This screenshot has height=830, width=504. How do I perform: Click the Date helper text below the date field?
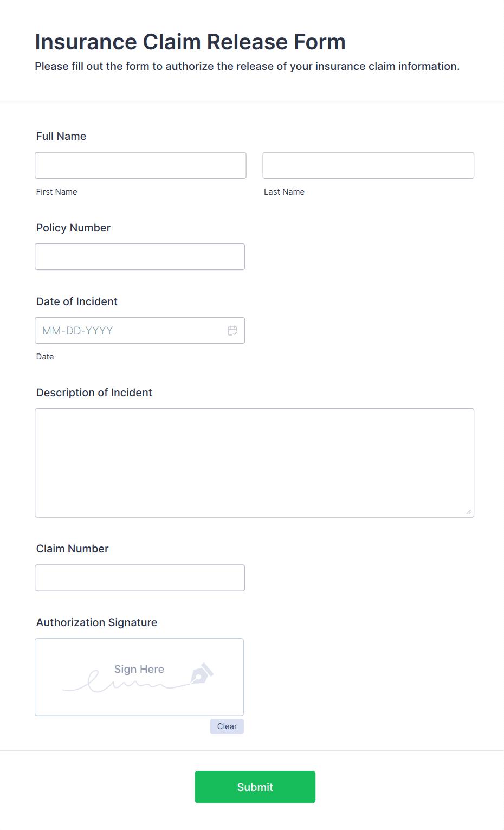44,356
